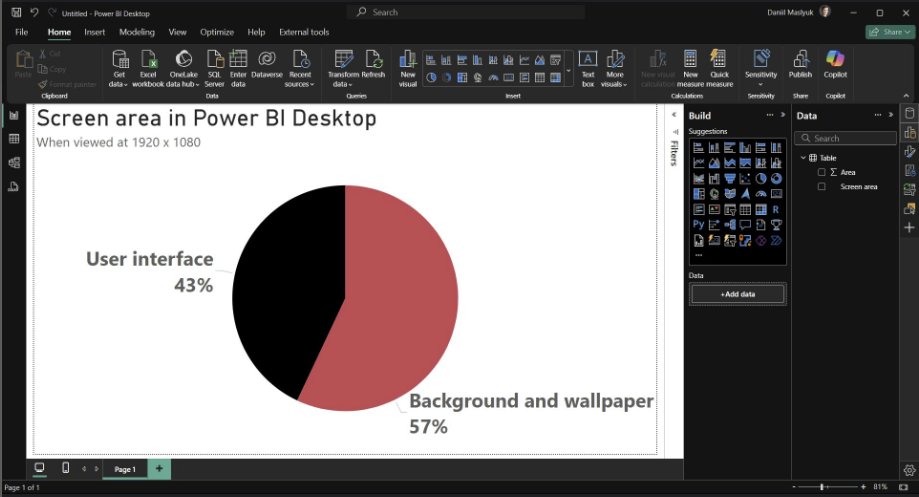Select the Home ribbon tab
This screenshot has width=919, height=497.
click(59, 32)
